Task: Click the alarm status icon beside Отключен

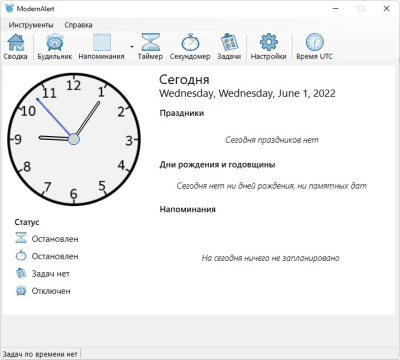Action: pos(21,291)
